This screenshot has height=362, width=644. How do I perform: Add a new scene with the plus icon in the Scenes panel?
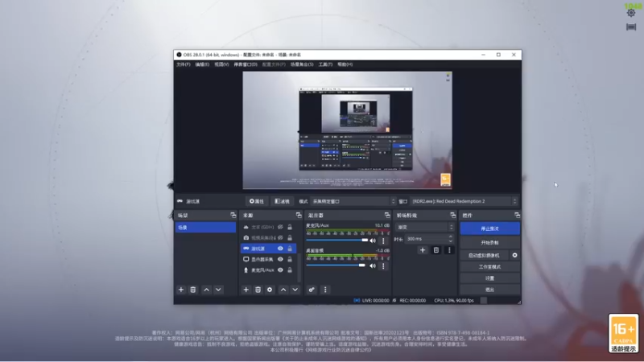[x=180, y=290]
